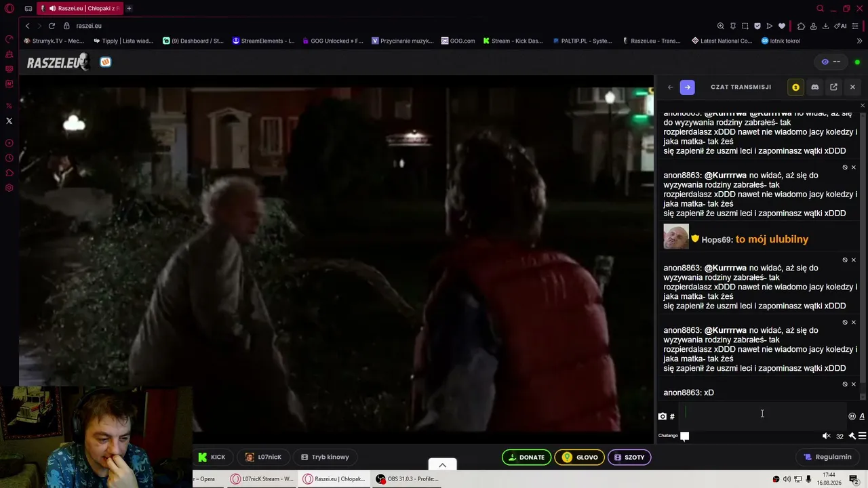The height and width of the screenshot is (488, 868).
Task: Open Tipply bookmark
Action: (123, 41)
